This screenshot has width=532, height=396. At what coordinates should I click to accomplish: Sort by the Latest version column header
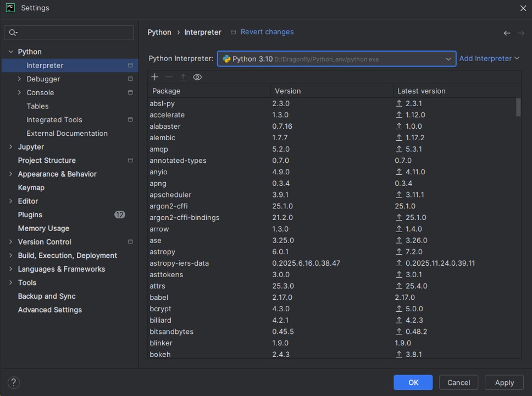tap(457, 91)
